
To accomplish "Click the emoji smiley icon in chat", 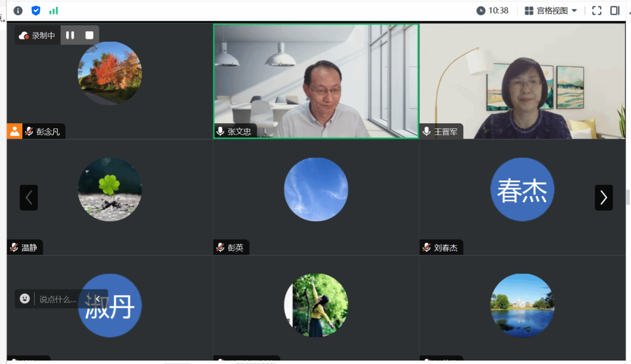I will [x=25, y=298].
